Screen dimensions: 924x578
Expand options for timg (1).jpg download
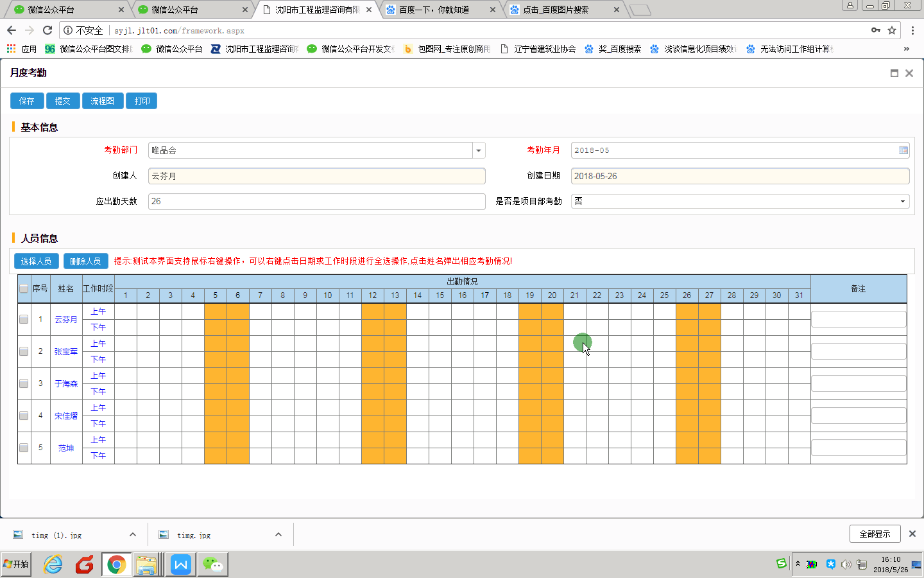click(x=133, y=534)
